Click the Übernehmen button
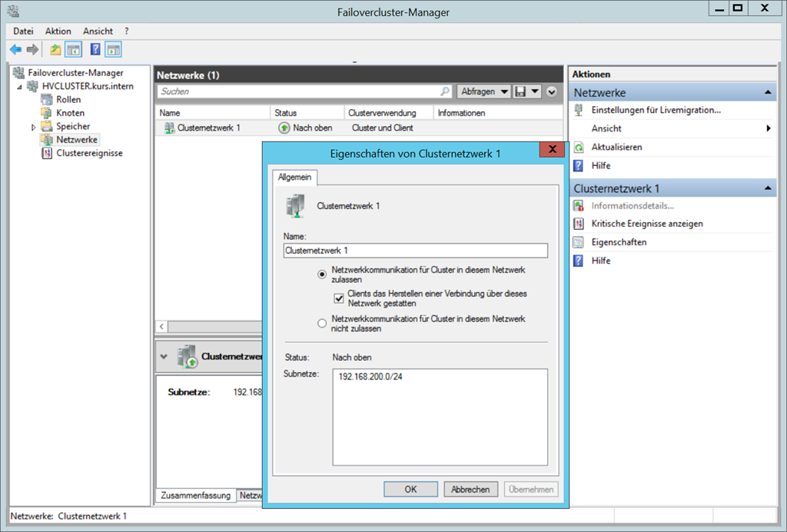 (x=531, y=490)
